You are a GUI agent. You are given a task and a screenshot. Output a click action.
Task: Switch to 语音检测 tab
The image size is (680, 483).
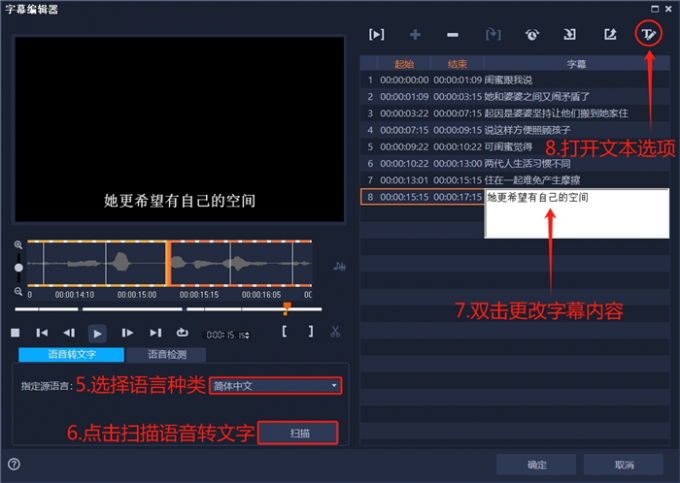click(x=167, y=354)
